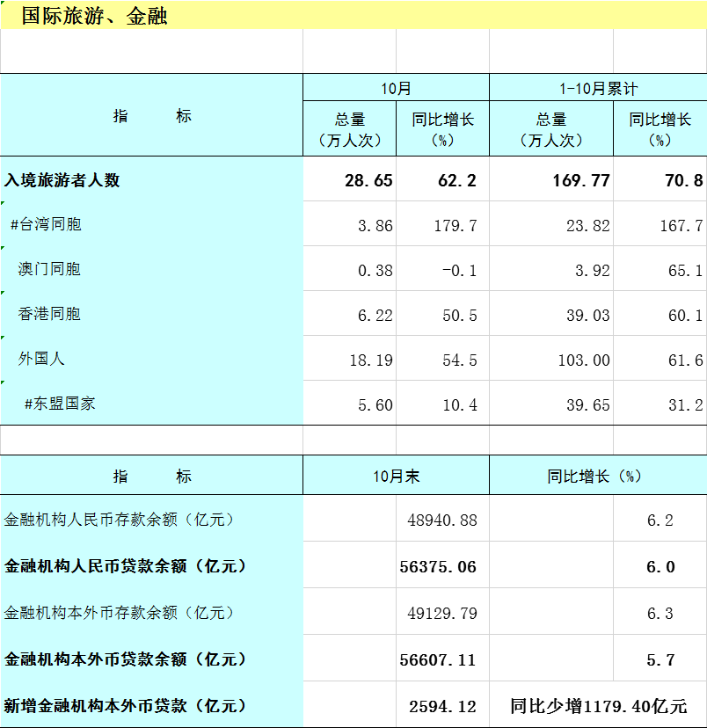Image resolution: width=707 pixels, height=728 pixels.
Task: Click the 外国人 row label cell
Action: (41, 359)
